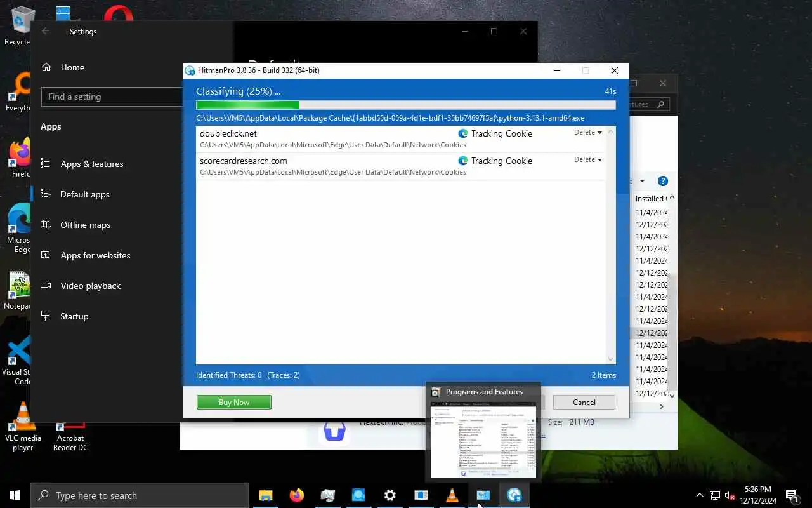Switch to Firefox on the taskbar

296,495
